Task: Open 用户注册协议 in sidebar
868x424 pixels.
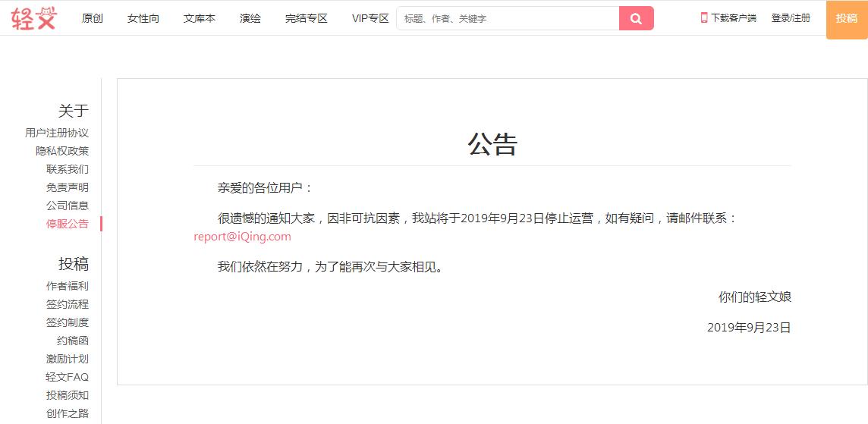Action: tap(56, 133)
